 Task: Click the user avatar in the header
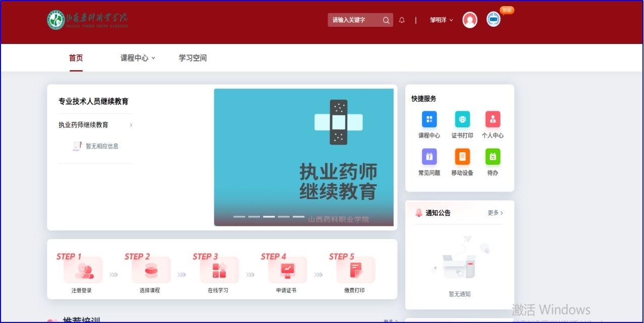pyautogui.click(x=470, y=20)
